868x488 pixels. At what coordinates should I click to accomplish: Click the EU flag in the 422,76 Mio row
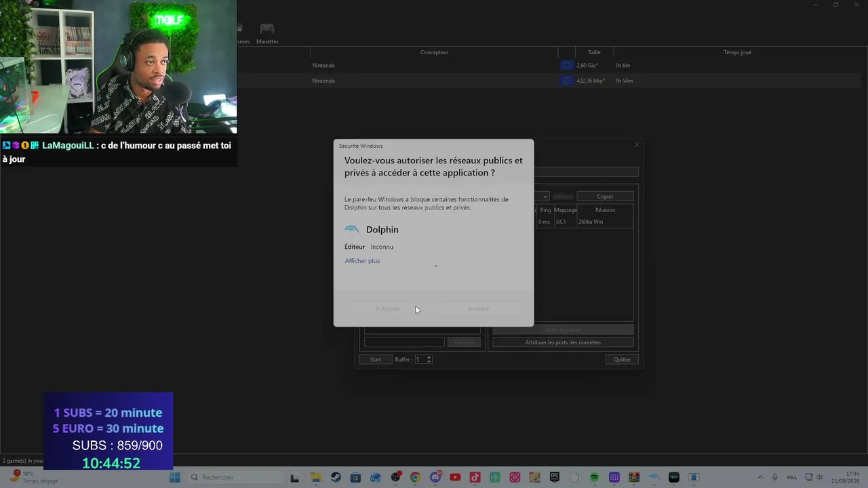click(x=567, y=81)
